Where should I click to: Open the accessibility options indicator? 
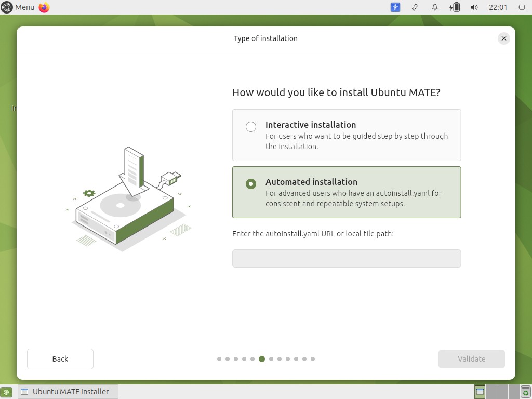coord(395,7)
